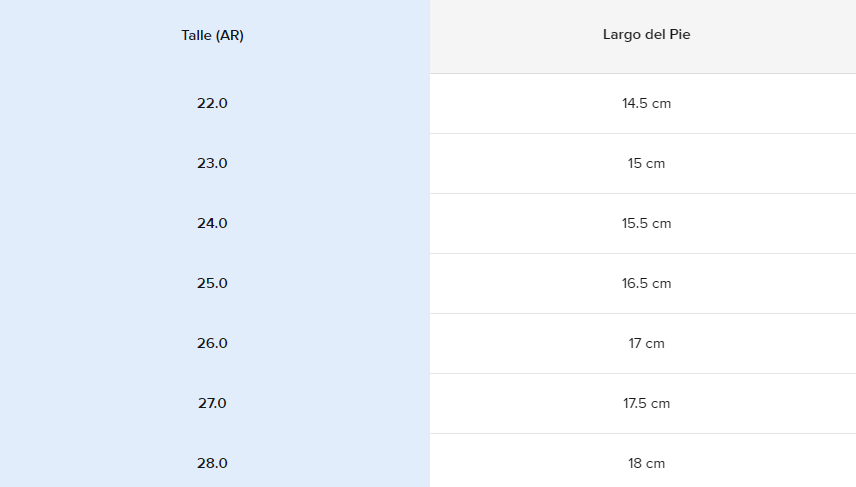Viewport: 856px width, 487px height.
Task: Click the cm unit beside 14.5
Action: coord(661,103)
